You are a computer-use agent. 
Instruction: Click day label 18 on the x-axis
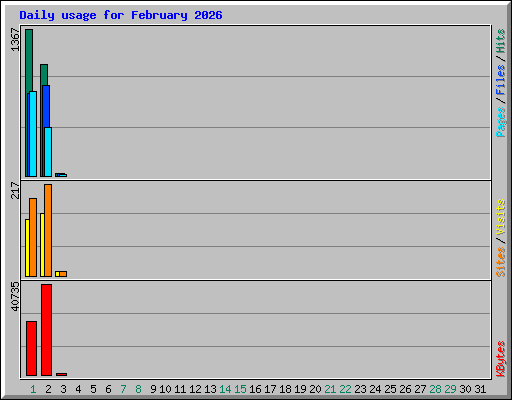pyautogui.click(x=285, y=389)
